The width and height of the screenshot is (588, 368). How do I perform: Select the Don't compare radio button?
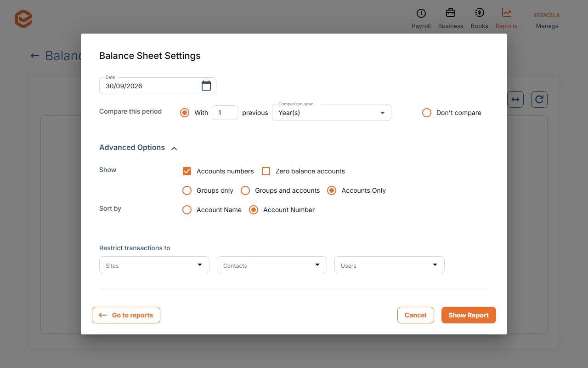tap(427, 113)
